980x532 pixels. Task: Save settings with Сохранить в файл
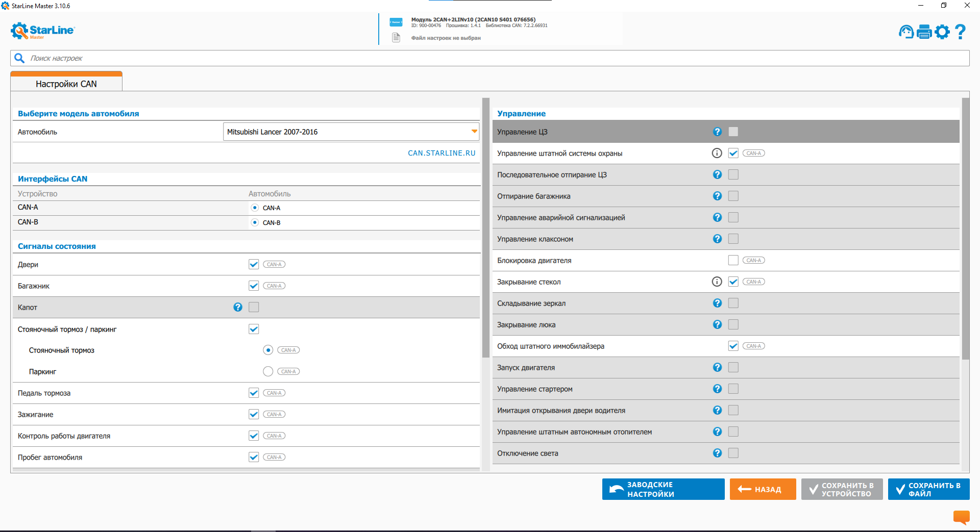928,489
